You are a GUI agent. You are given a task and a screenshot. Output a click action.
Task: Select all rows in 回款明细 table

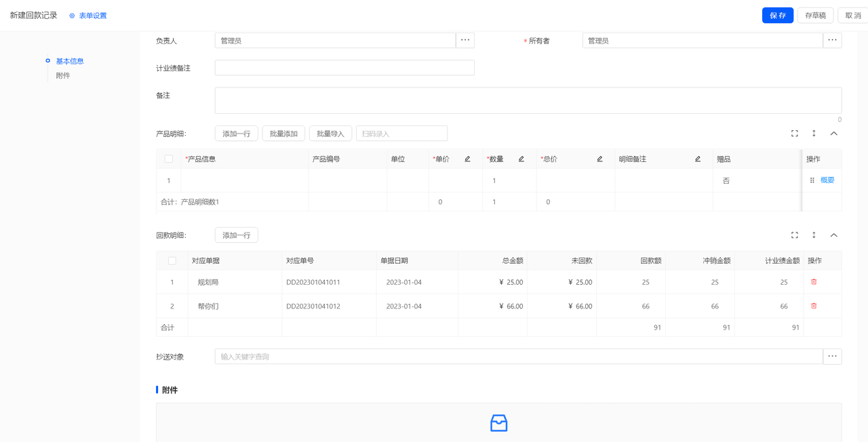click(x=172, y=261)
